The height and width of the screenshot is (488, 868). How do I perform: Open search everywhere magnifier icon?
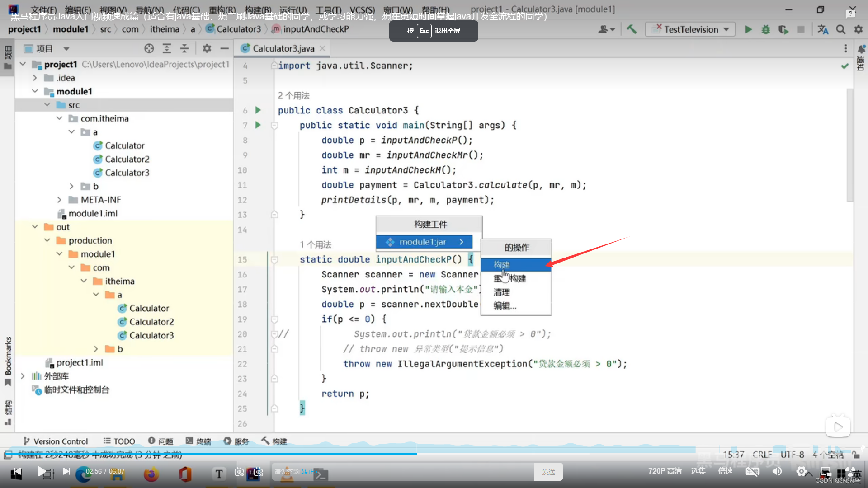coord(840,29)
